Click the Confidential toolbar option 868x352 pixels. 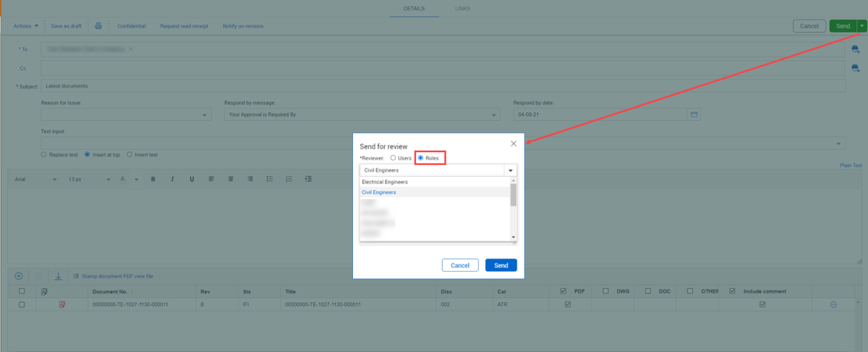click(x=132, y=26)
